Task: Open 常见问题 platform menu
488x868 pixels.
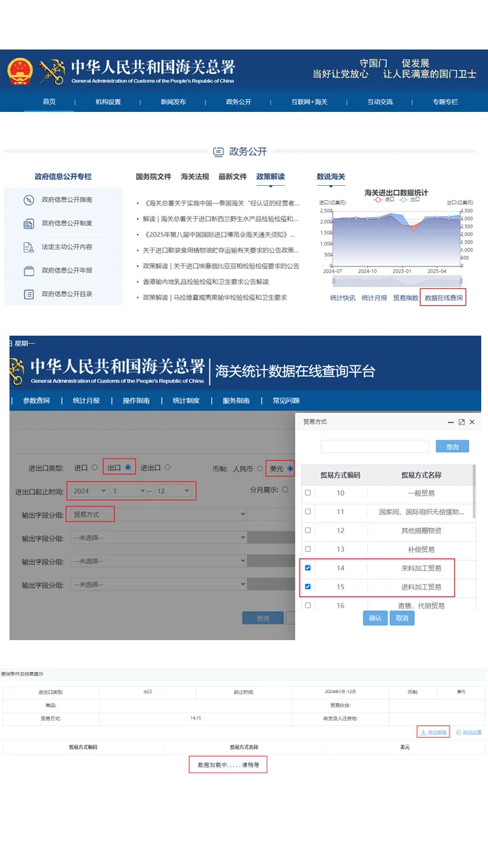Action: click(x=286, y=401)
